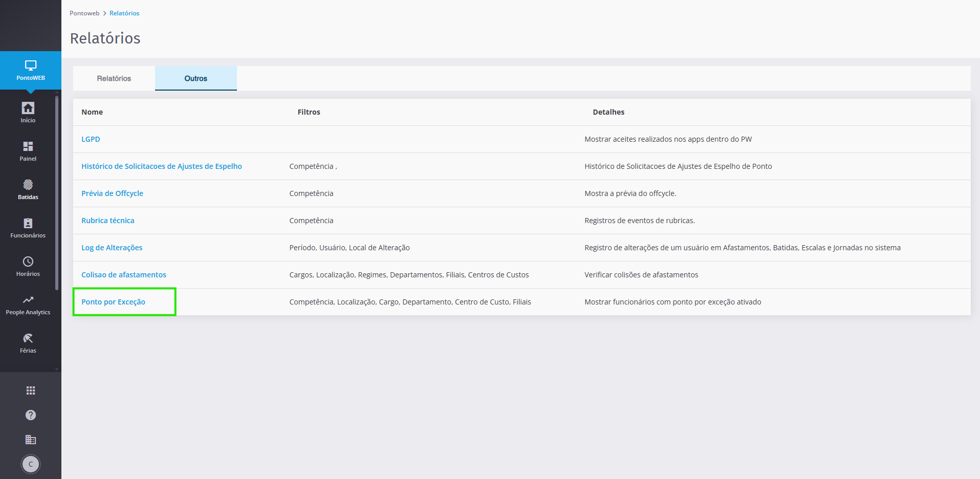
Task: Click 'Mostrar funcionários com ponto por exceção ativado'
Action: (673, 302)
